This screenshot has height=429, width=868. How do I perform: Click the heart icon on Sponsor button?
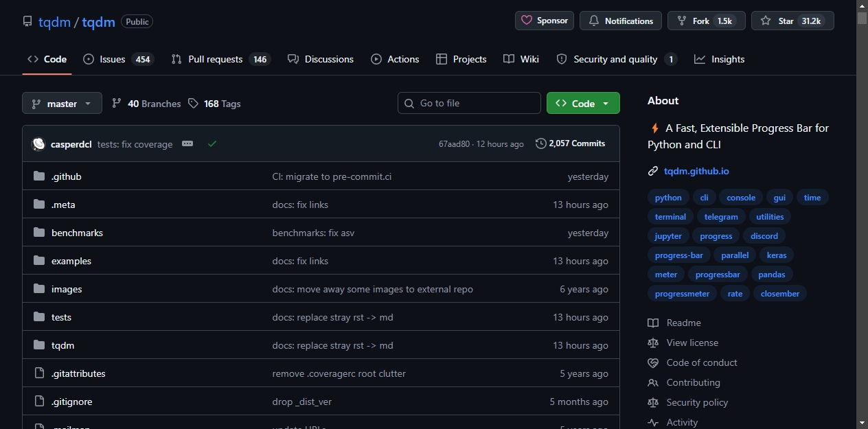click(x=527, y=21)
